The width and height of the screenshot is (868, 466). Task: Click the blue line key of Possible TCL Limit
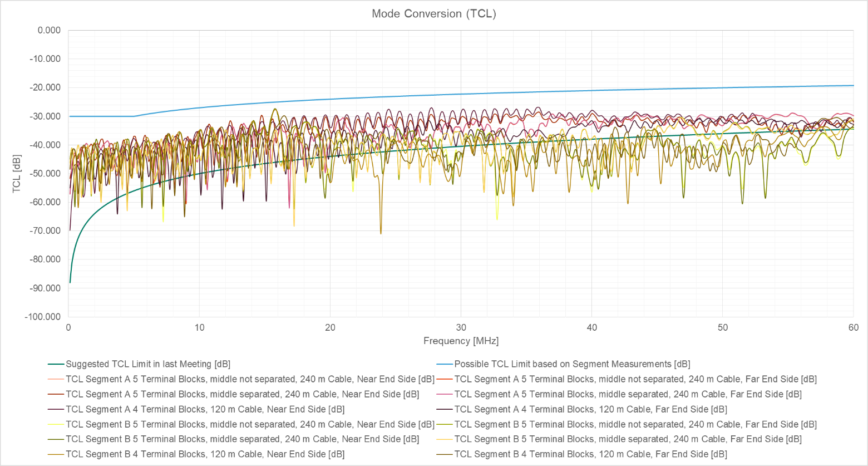coord(445,365)
